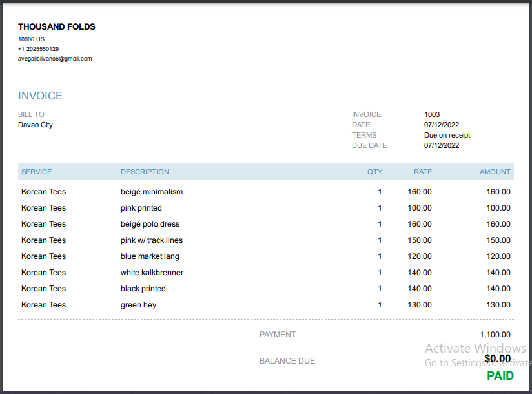The height and width of the screenshot is (394, 532).
Task: Select the black printed description
Action: tap(143, 289)
